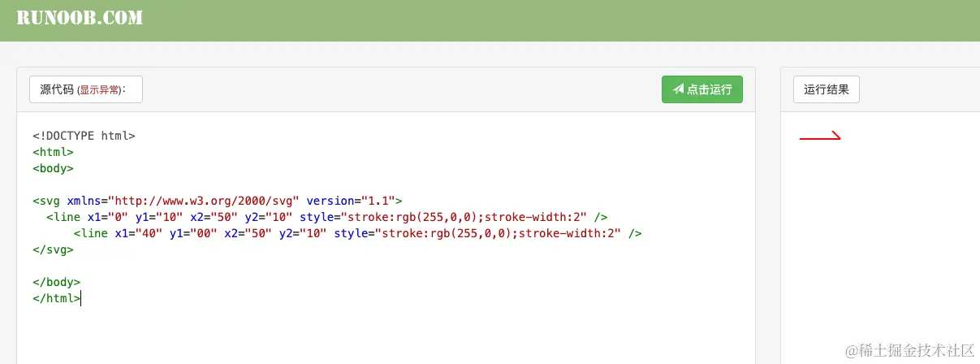
Task: Click the svg xmlns opening tag line
Action: [218, 201]
